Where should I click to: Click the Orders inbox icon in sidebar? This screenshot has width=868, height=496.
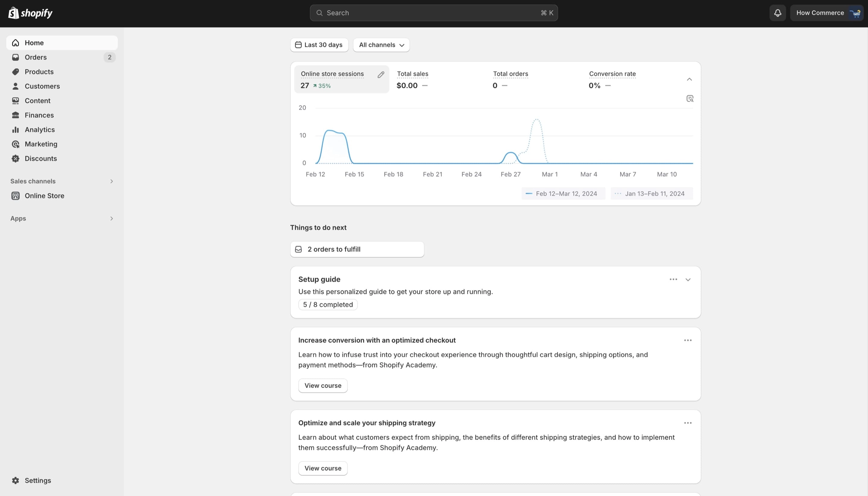[15, 57]
